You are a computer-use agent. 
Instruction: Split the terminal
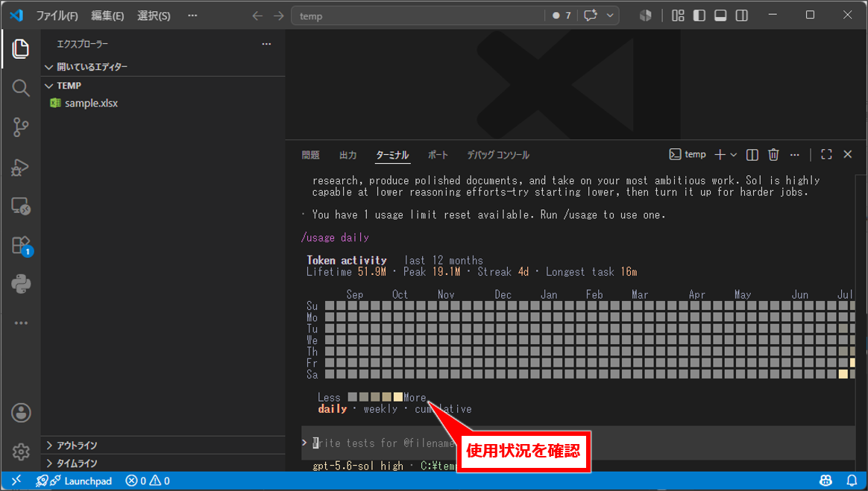(752, 154)
